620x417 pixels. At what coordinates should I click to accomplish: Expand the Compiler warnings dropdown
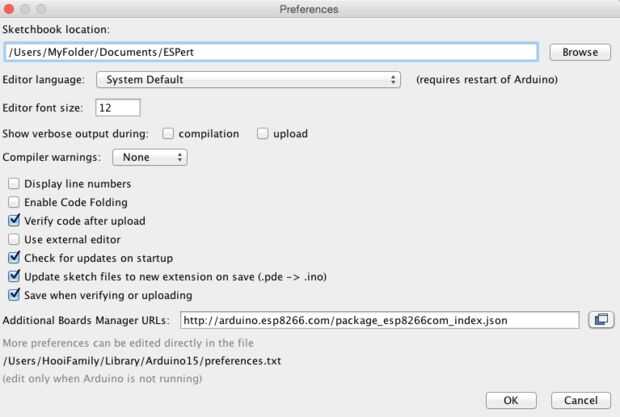point(149,157)
